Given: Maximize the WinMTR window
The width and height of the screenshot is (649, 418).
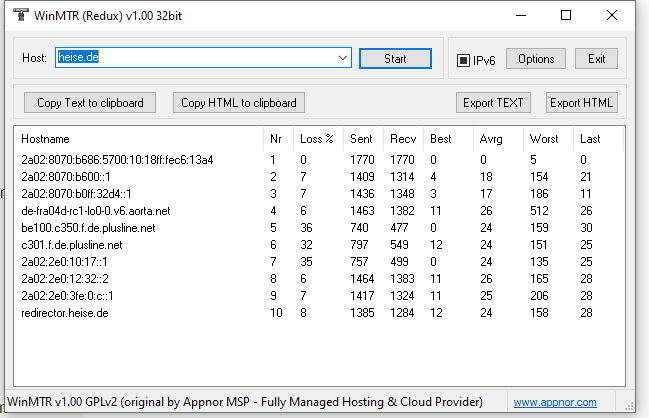Looking at the screenshot, I should pyautogui.click(x=566, y=15).
